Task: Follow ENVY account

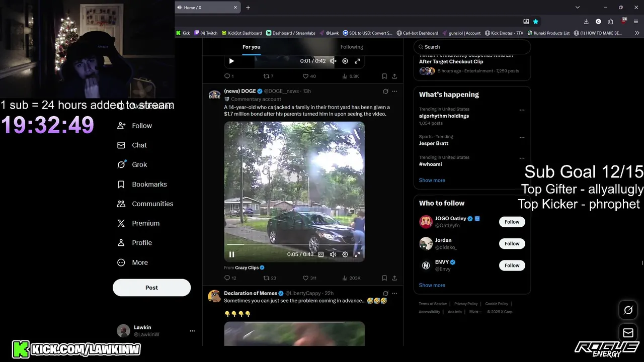Action: (x=512, y=265)
